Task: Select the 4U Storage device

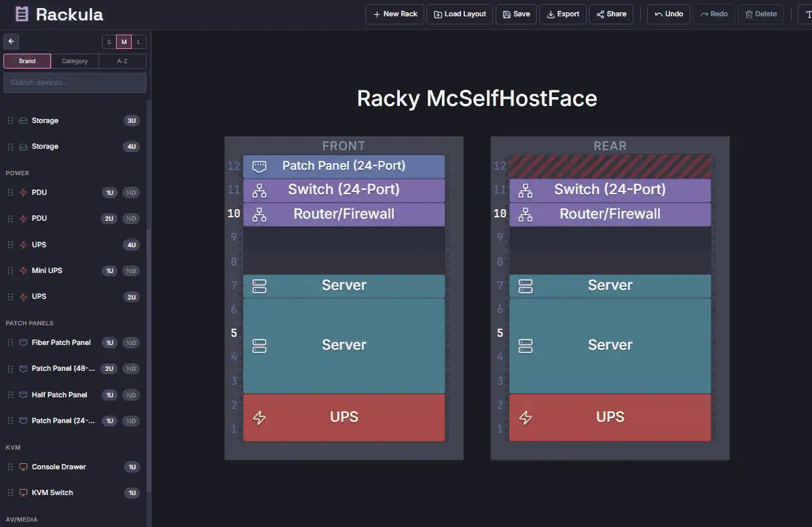Action: (75, 147)
